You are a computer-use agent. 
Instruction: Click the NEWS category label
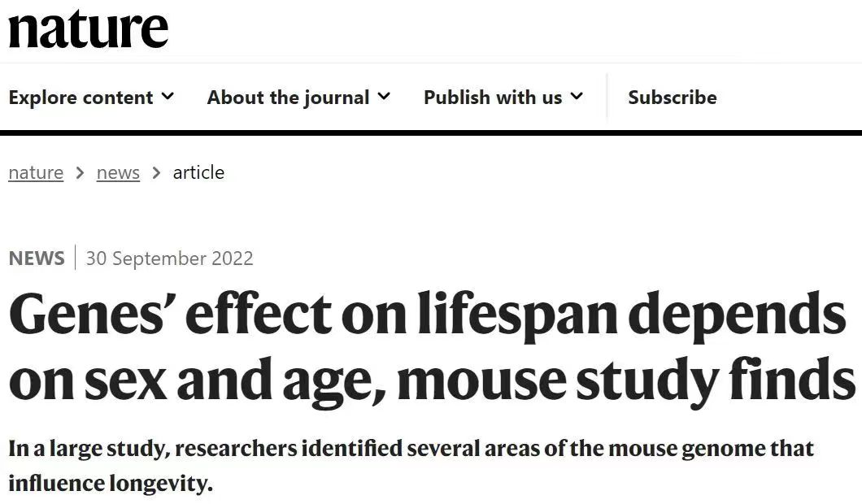coord(37,259)
